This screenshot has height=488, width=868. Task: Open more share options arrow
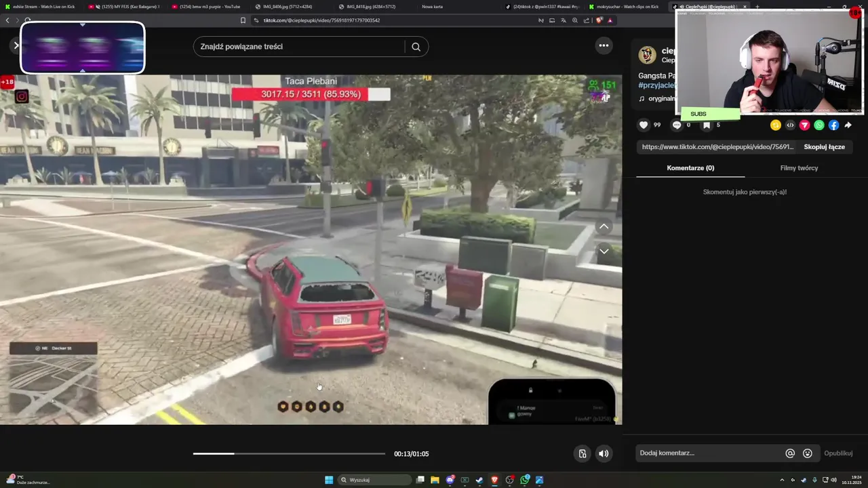[x=848, y=125]
